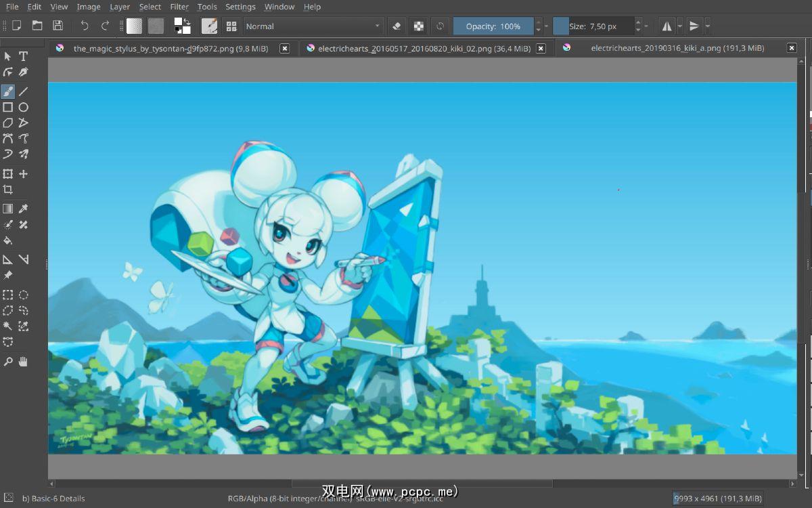The image size is (812, 508).
Task: Select the Fill bucket tool
Action: [8, 240]
